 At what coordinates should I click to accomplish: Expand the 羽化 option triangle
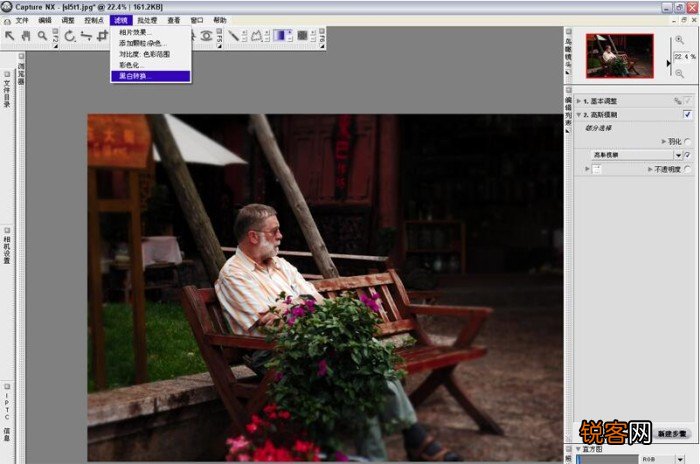pos(663,142)
